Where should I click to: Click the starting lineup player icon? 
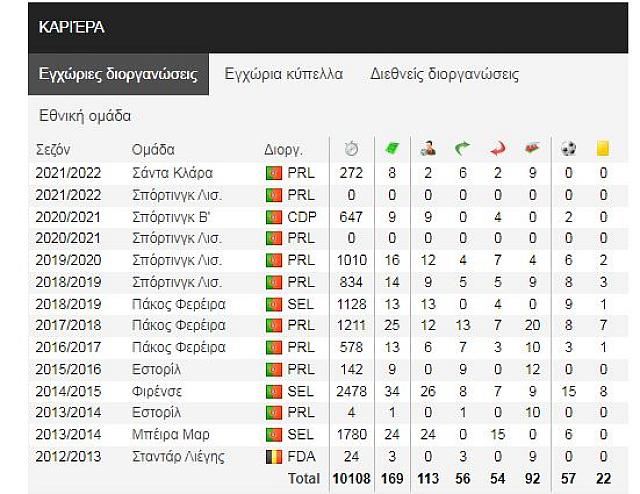[x=427, y=149]
